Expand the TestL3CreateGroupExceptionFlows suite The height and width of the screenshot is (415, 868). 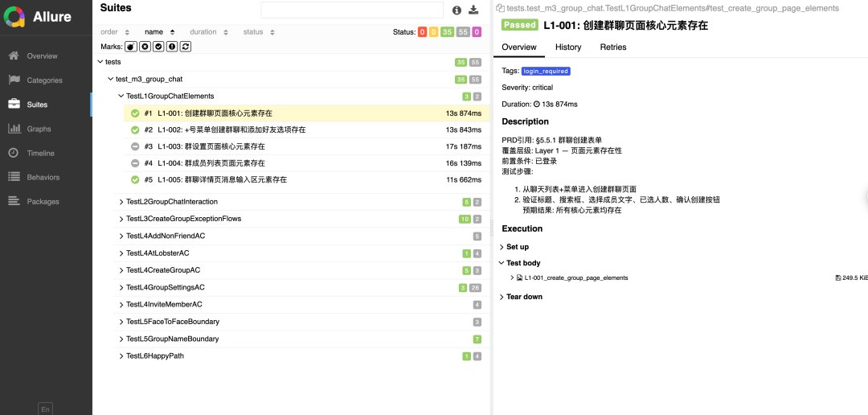coord(121,219)
